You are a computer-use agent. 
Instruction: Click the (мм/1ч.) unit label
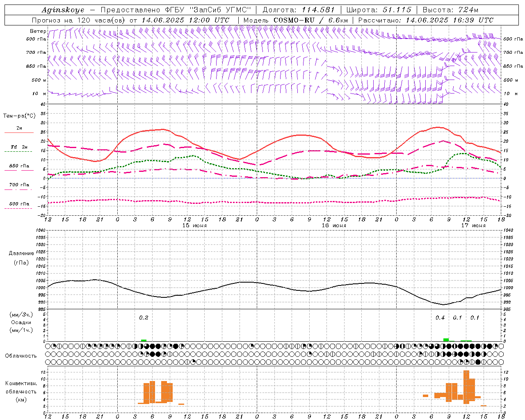(21, 330)
